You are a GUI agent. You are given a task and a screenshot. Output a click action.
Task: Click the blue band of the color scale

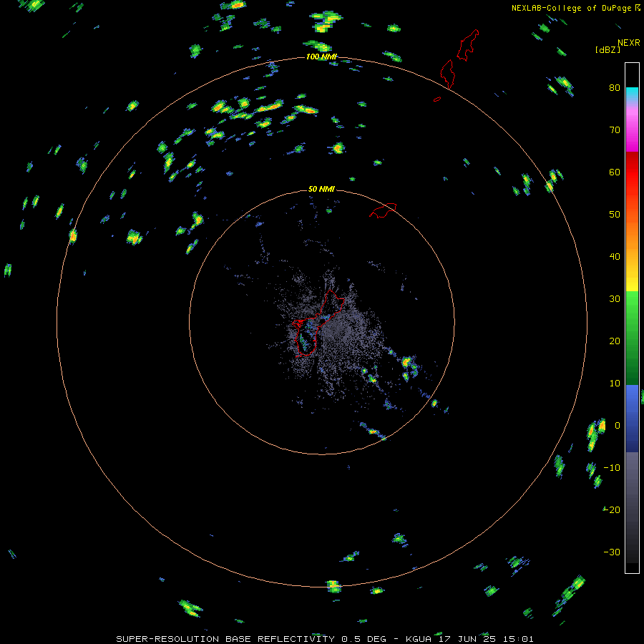632,419
